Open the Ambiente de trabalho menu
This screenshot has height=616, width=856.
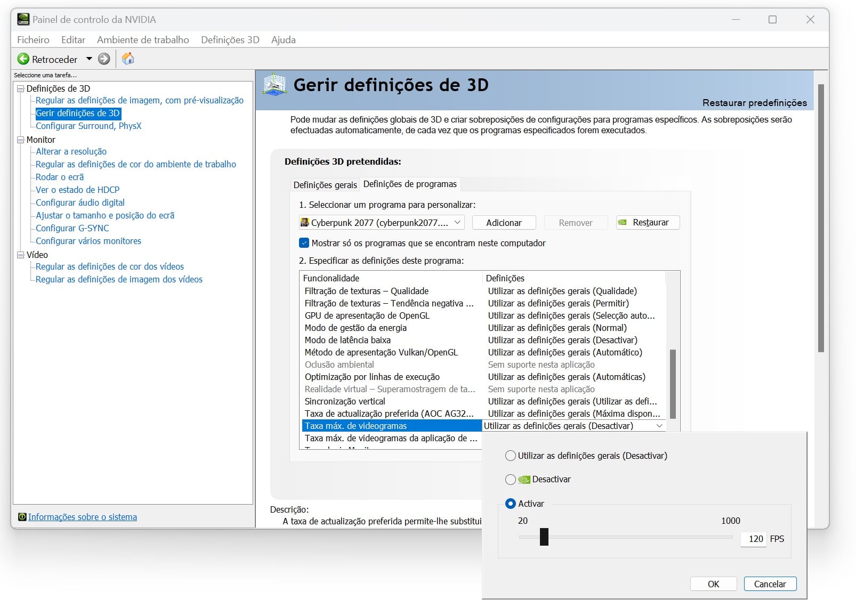click(x=143, y=40)
